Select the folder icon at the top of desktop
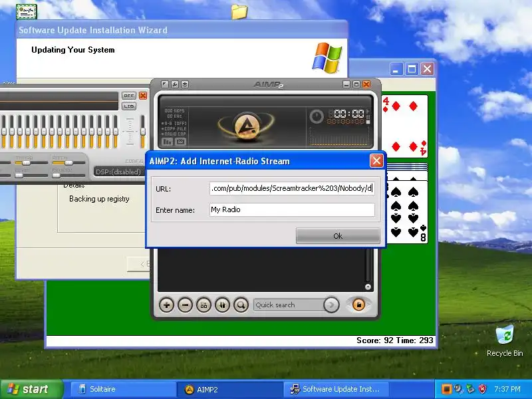Image resolution: width=532 pixels, height=399 pixels. 239,12
